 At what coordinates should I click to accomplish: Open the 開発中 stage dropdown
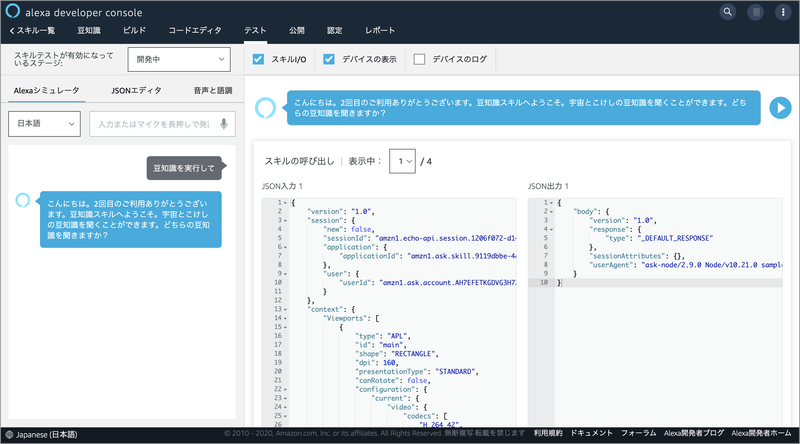point(179,59)
